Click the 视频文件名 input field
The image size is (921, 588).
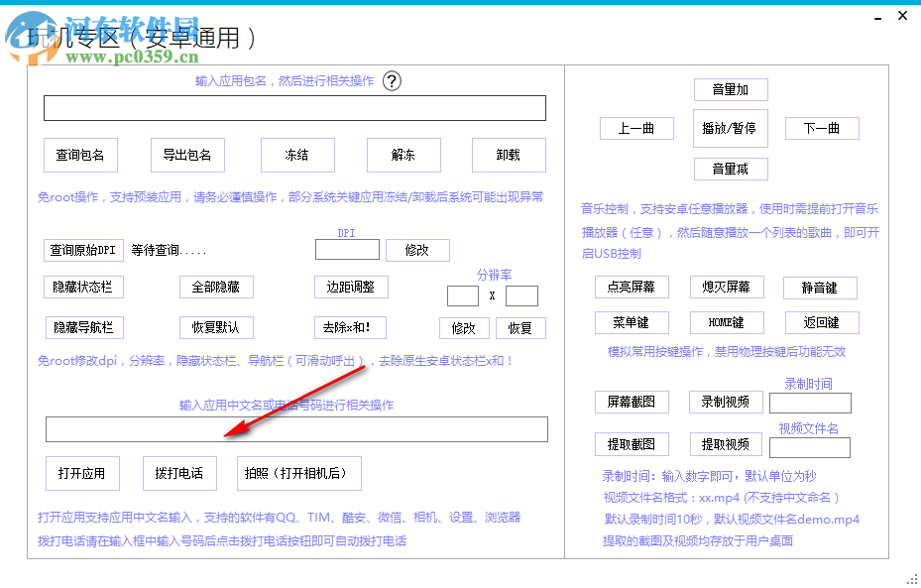(x=809, y=447)
